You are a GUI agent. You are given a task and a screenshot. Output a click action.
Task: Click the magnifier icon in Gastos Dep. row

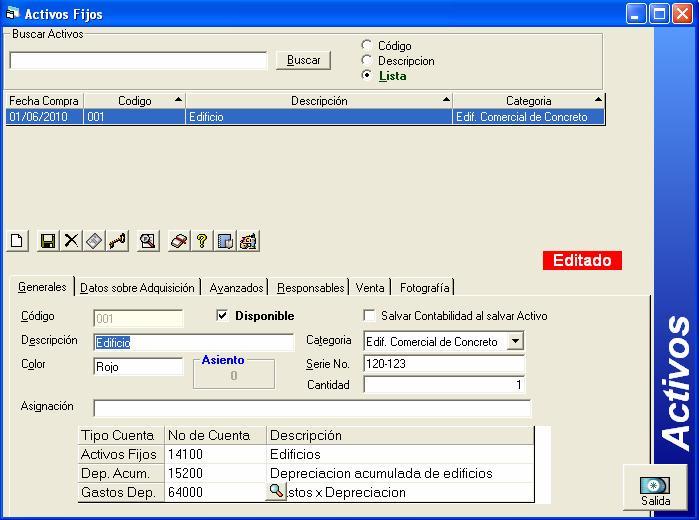click(276, 491)
